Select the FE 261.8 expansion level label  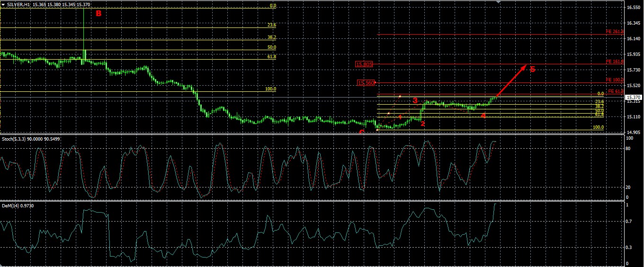[615, 32]
